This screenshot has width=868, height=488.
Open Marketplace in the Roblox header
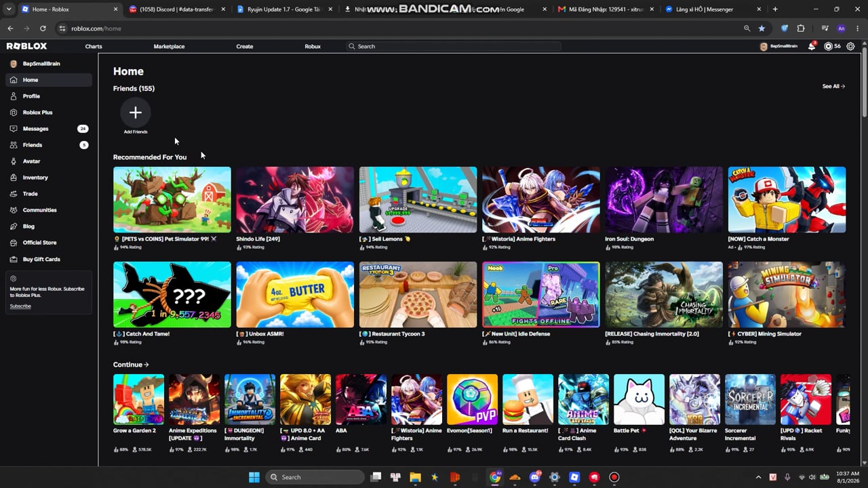point(169,46)
